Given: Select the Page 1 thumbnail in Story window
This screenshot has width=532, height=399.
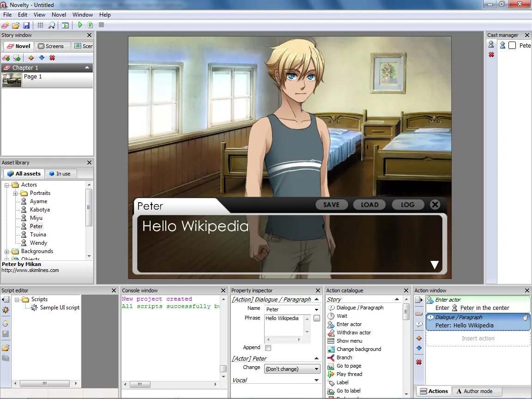Looking at the screenshot, I should (x=12, y=80).
